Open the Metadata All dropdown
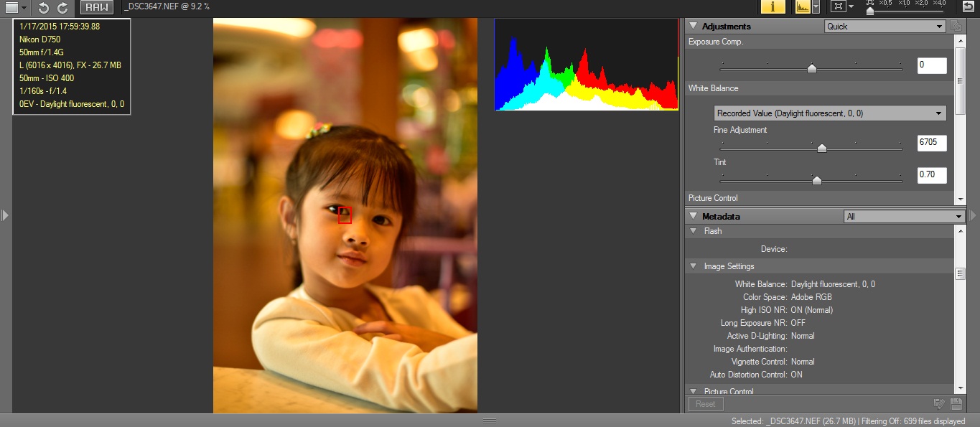The height and width of the screenshot is (427, 980). coord(903,217)
